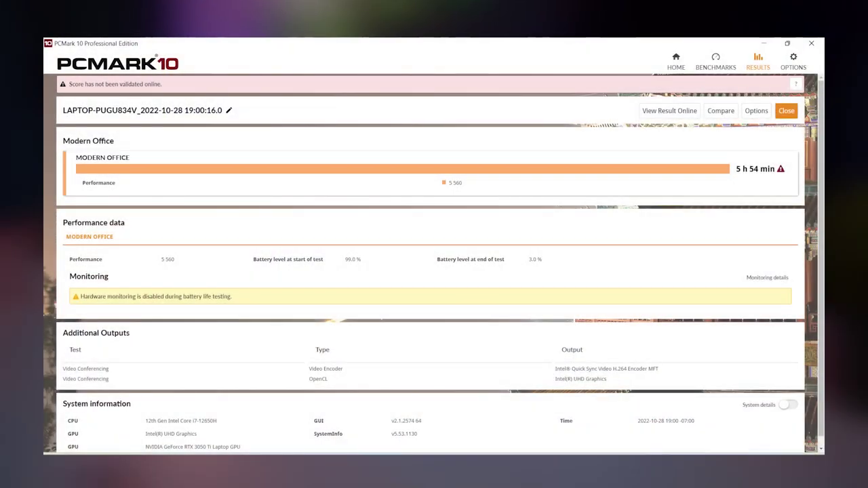The width and height of the screenshot is (868, 488).
Task: Click the warning triangle beside 5 h 54 min
Action: [x=781, y=169]
